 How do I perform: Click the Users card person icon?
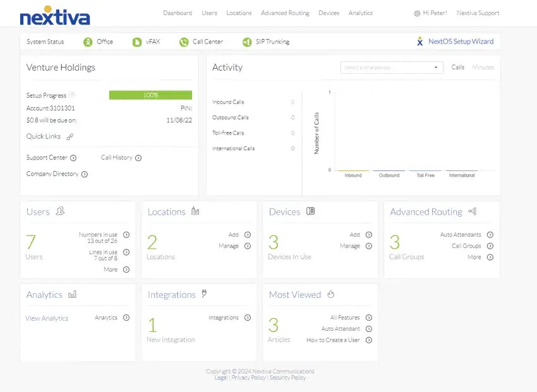point(60,211)
